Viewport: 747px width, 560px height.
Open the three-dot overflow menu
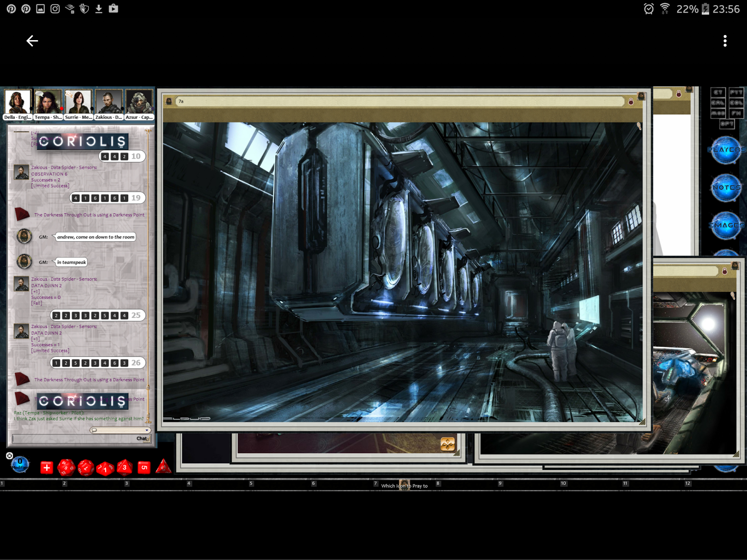coord(725,41)
